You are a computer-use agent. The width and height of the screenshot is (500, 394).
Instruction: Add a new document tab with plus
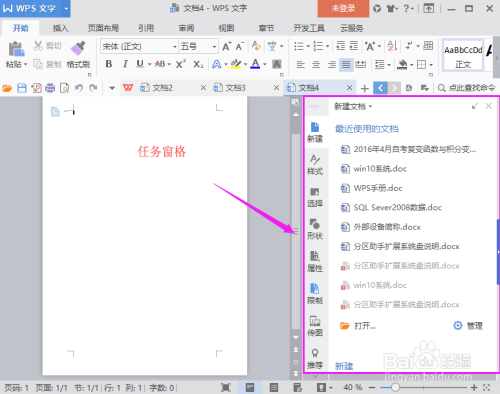pos(365,88)
